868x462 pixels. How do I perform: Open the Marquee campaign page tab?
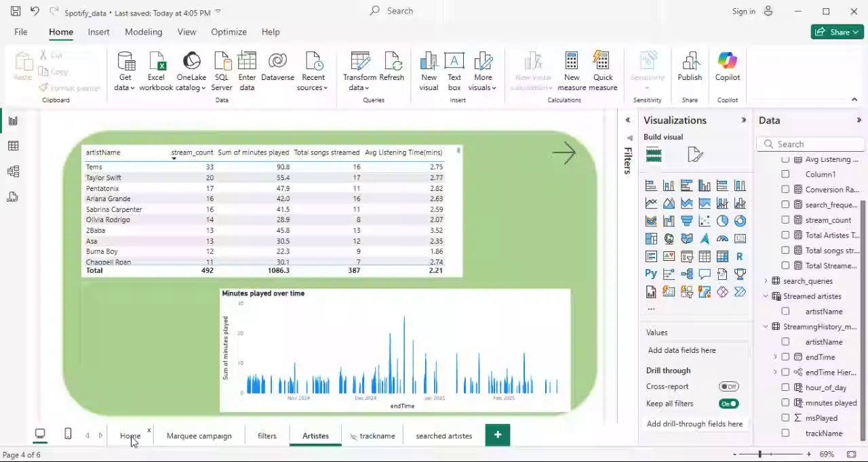click(x=199, y=436)
